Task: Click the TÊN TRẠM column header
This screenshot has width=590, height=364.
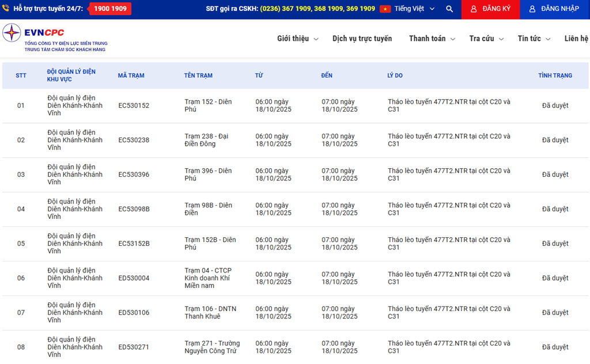Action: (198, 75)
